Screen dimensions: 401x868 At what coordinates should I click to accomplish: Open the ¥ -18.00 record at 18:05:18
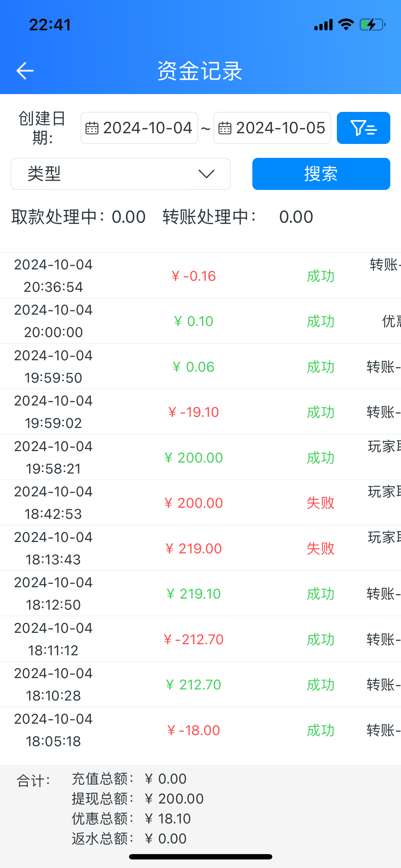194,730
